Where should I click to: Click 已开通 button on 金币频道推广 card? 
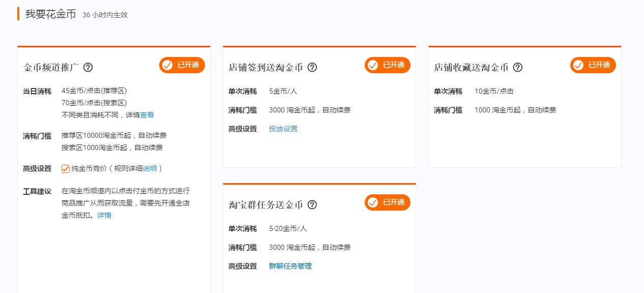coord(182,65)
